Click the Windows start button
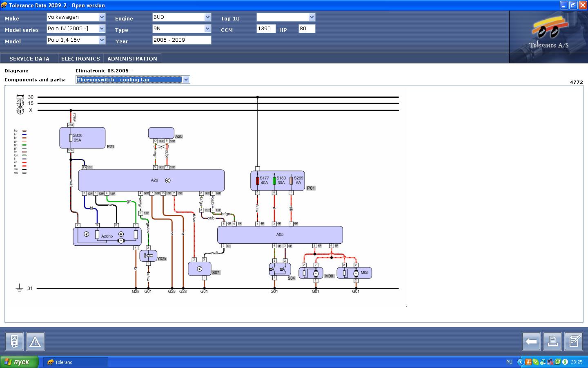 click(x=20, y=362)
